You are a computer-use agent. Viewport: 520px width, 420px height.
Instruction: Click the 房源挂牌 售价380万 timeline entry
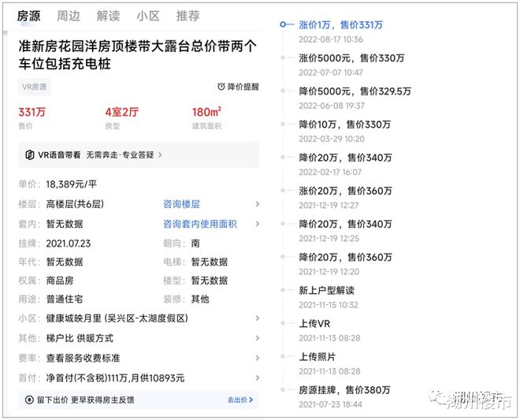[345, 390]
